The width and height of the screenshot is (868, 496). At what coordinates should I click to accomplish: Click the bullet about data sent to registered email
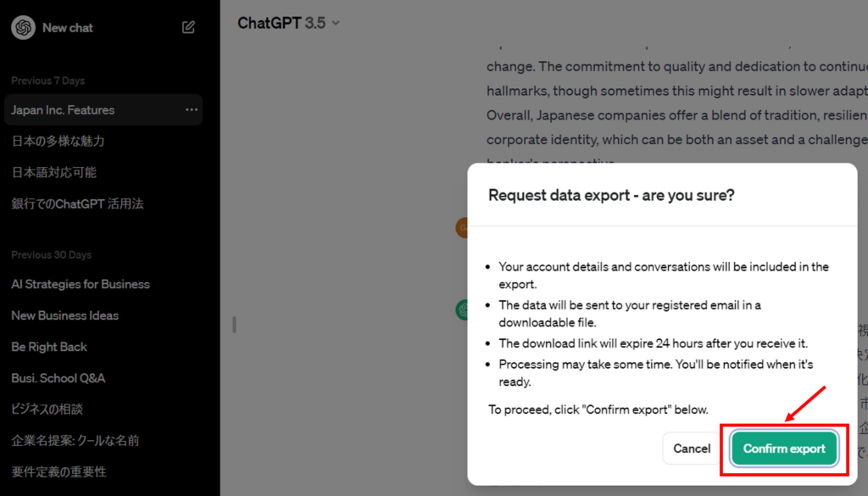630,314
